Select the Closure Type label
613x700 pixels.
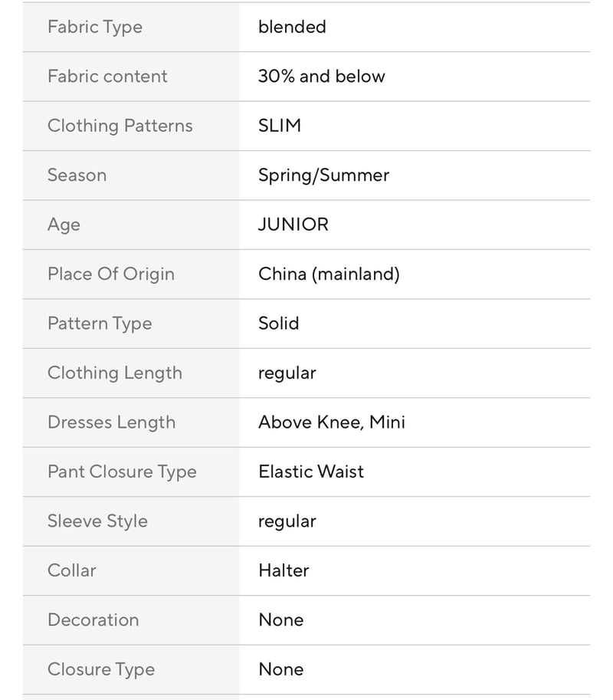[101, 669]
